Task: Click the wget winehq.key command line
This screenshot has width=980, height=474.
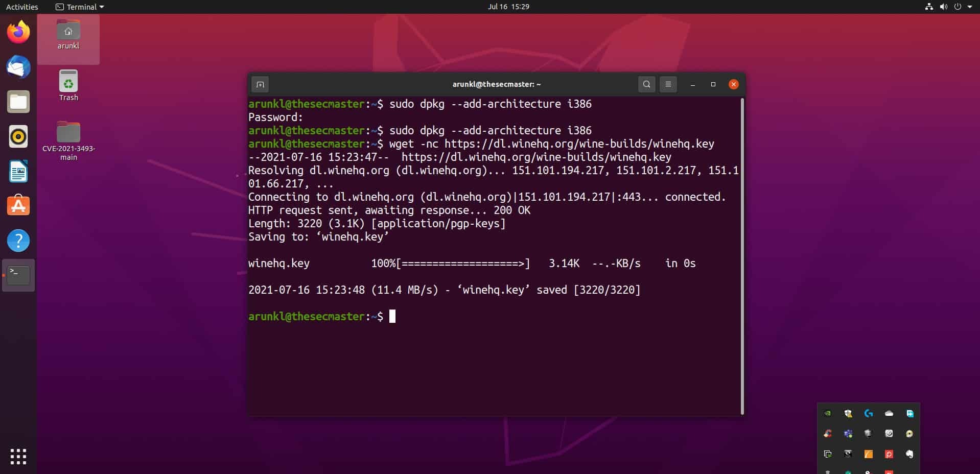Action: click(481, 144)
